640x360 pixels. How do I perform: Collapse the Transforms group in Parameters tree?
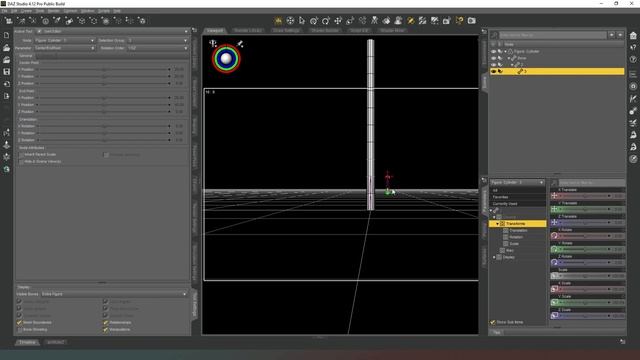(498, 224)
